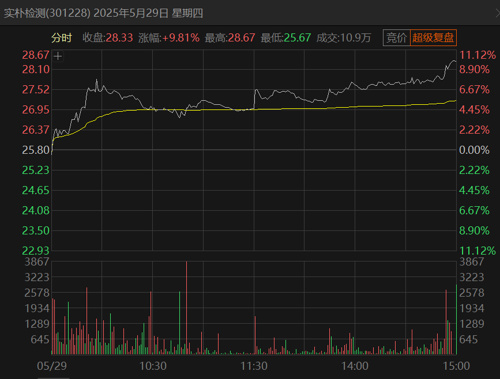Viewport: 500px width, 379px height.
Task: Click the 涨幅 +9.81% change value
Action: (x=169, y=38)
